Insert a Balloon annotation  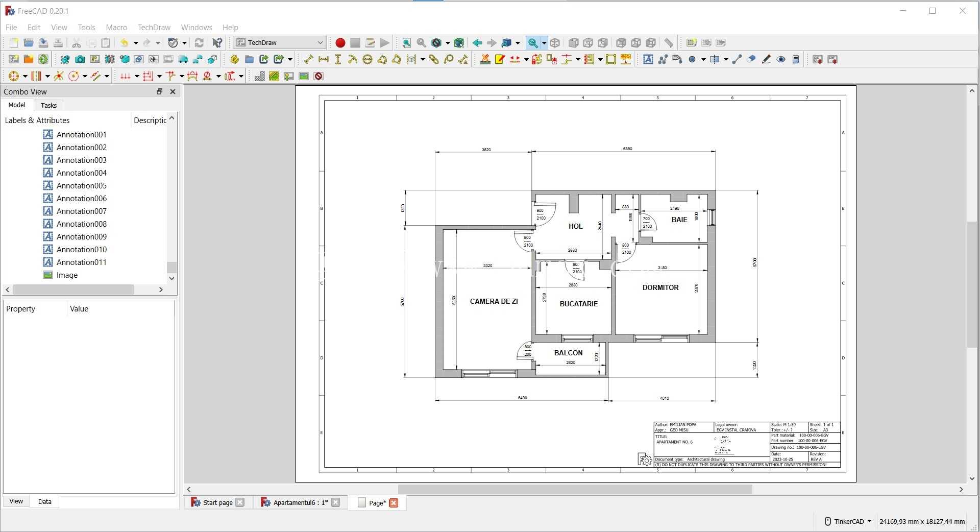click(x=449, y=59)
